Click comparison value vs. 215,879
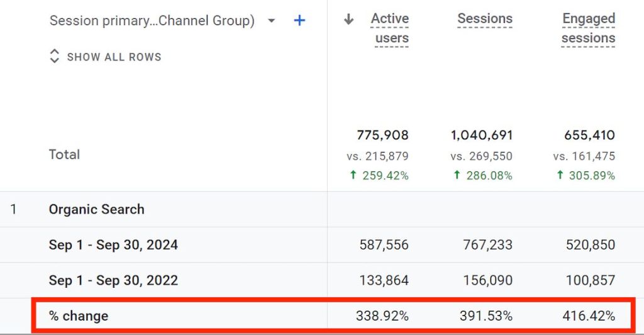The width and height of the screenshot is (644, 335). 377,156
